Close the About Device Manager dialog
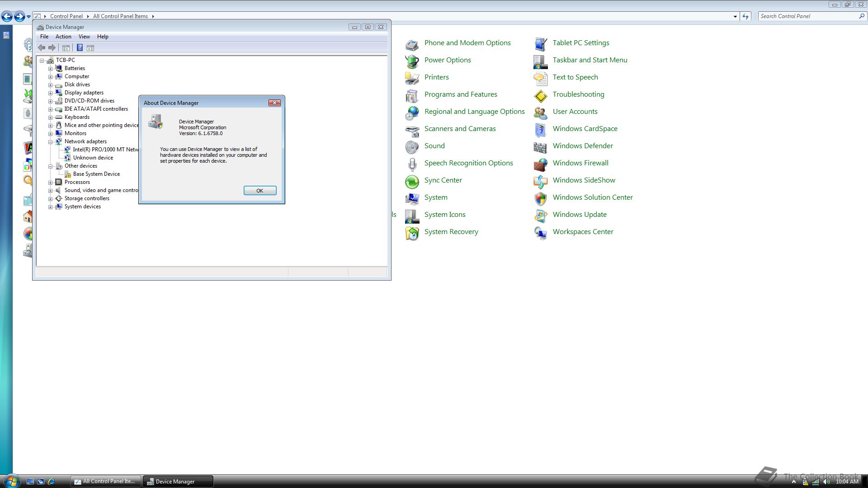 tap(274, 103)
